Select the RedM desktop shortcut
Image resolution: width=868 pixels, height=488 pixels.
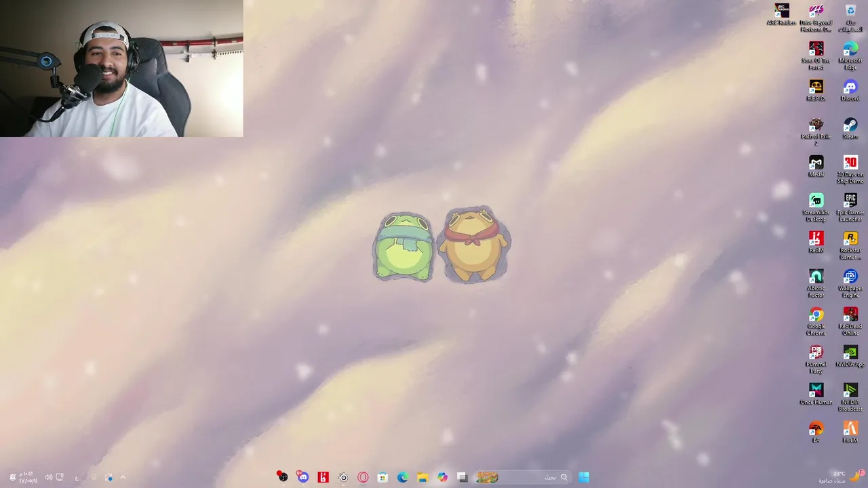[x=816, y=242]
